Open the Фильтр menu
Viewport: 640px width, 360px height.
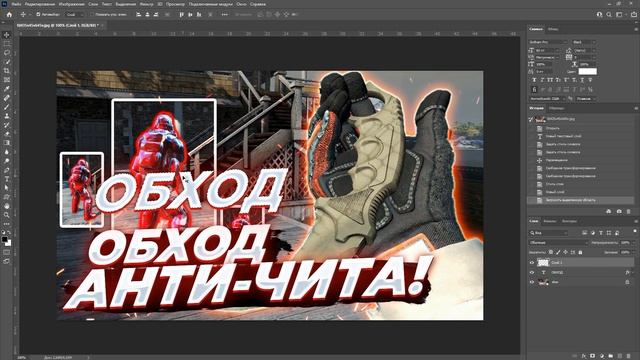click(147, 4)
